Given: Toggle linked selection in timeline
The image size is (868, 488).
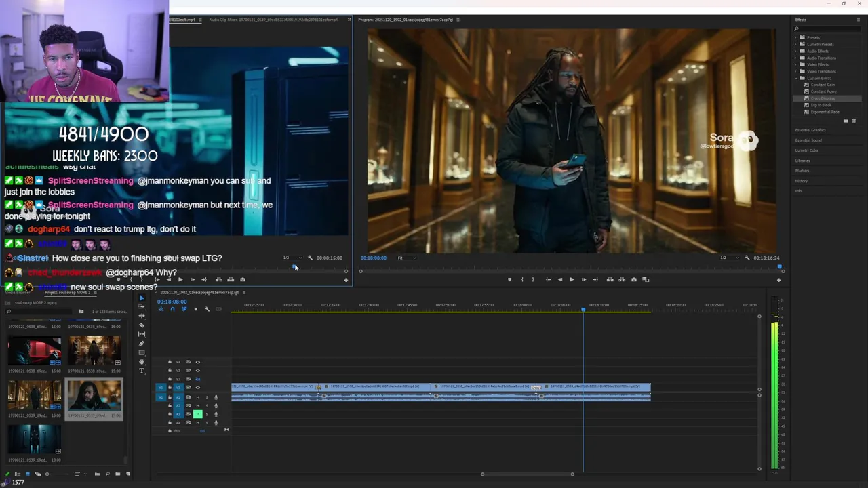Looking at the screenshot, I should click(184, 309).
